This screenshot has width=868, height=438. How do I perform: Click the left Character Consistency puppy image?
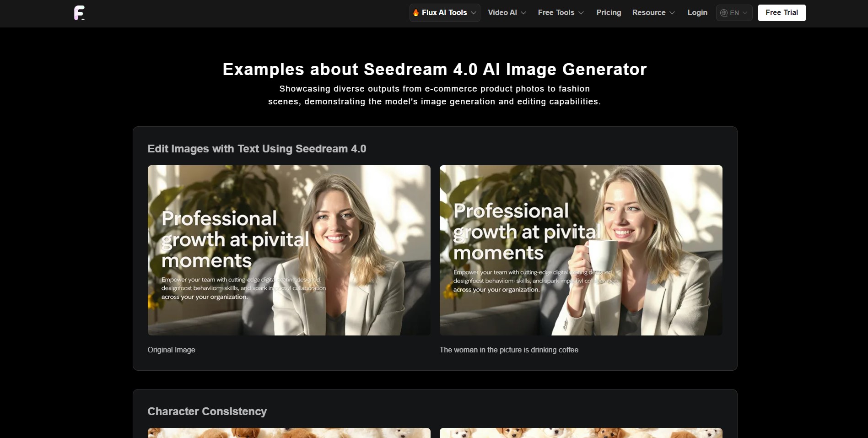[289, 433]
